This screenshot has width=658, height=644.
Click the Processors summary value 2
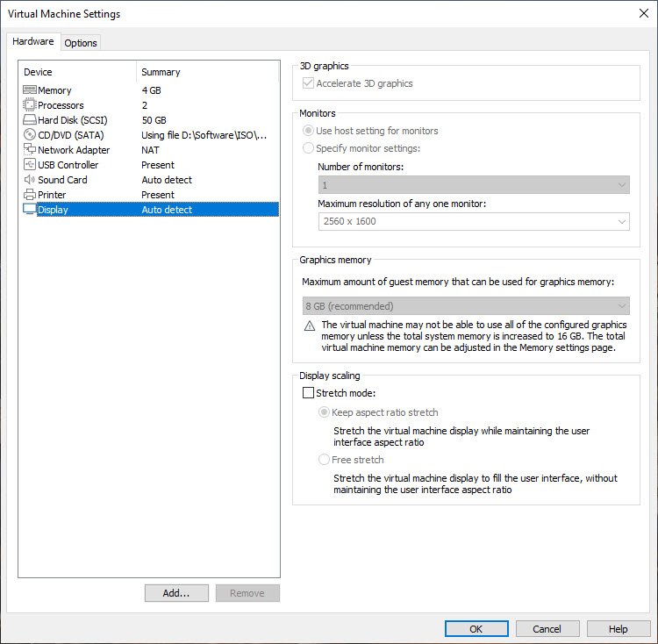(x=145, y=105)
